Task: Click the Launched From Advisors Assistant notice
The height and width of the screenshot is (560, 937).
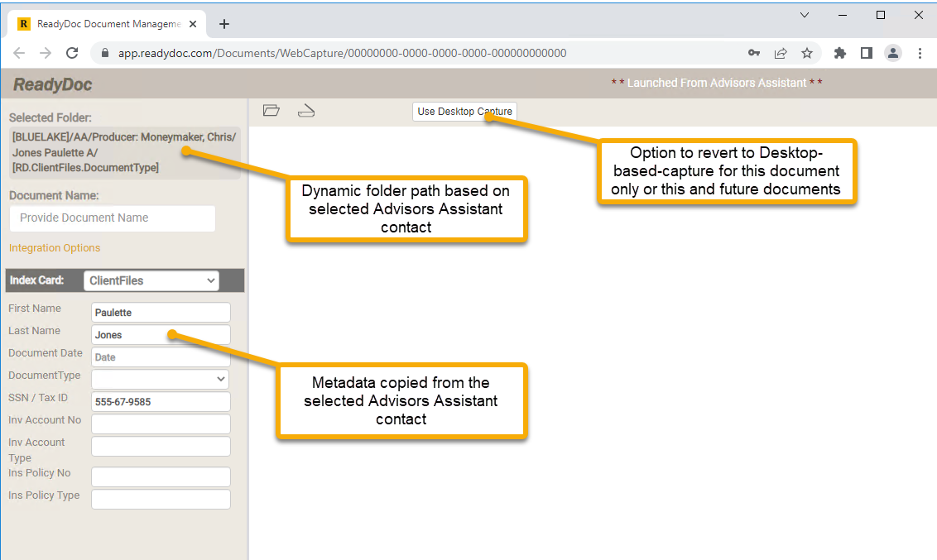Action: 717,83
